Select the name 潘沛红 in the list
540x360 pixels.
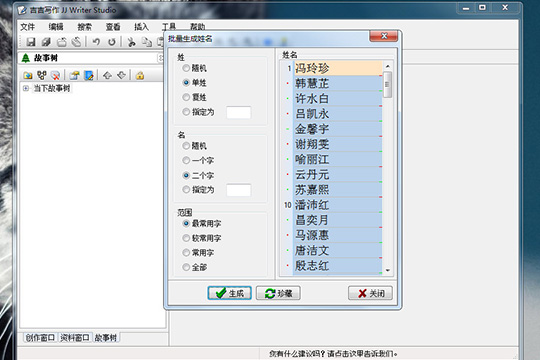click(x=338, y=205)
